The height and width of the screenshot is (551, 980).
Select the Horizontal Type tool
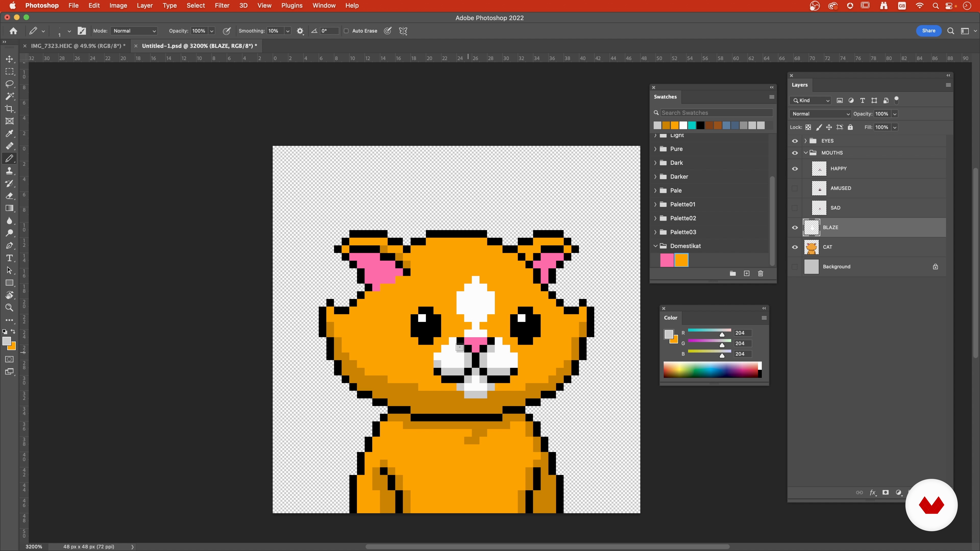point(9,258)
